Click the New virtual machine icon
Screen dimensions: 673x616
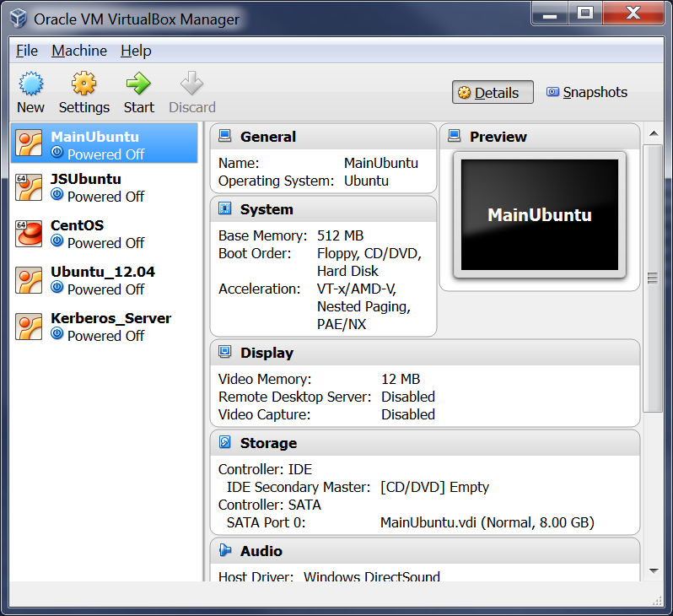click(x=31, y=84)
